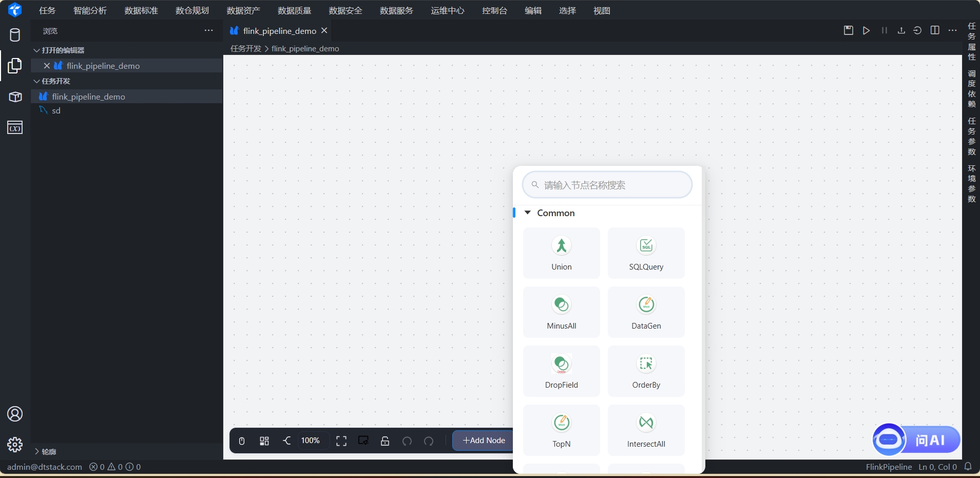
Task: Toggle the minimap icon in canvas toolbar
Action: (x=363, y=441)
